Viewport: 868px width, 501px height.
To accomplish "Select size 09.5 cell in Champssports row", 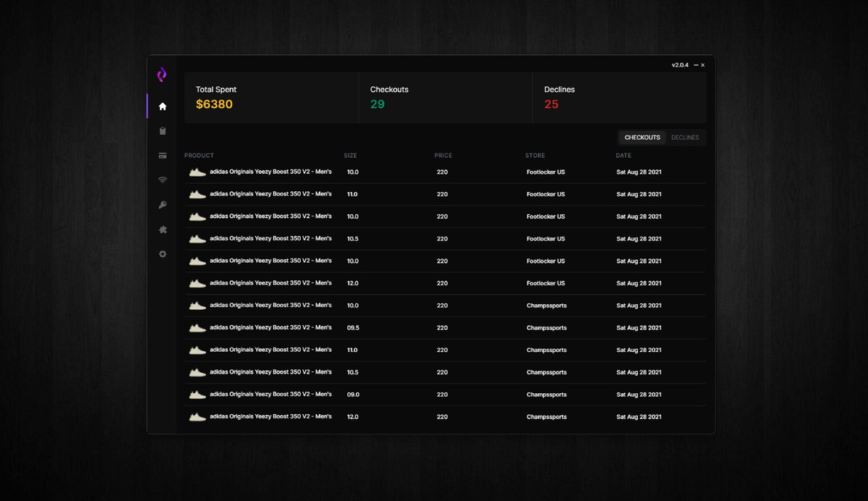I will coord(353,328).
